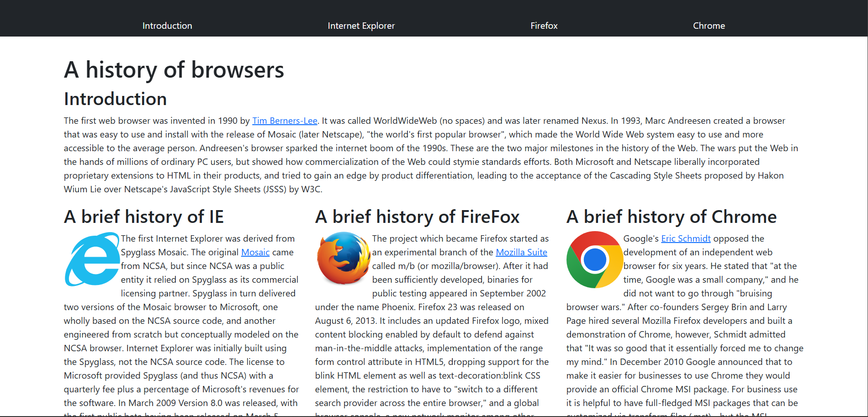Go to Introduction in the navigation bar
Image resolution: width=868 pixels, height=417 pixels.
point(167,26)
